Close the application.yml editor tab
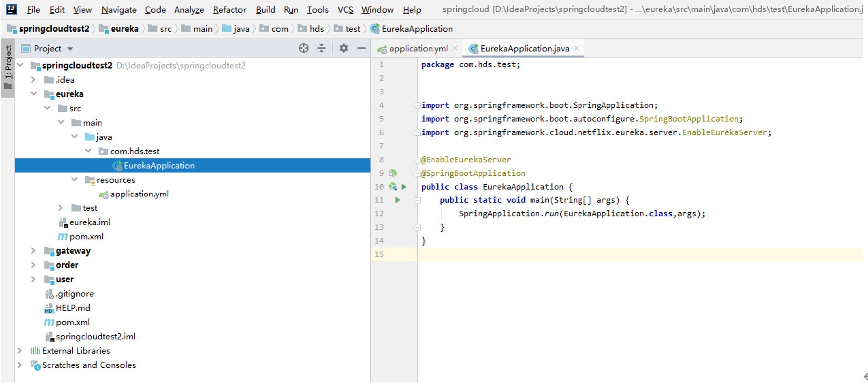 (x=455, y=48)
